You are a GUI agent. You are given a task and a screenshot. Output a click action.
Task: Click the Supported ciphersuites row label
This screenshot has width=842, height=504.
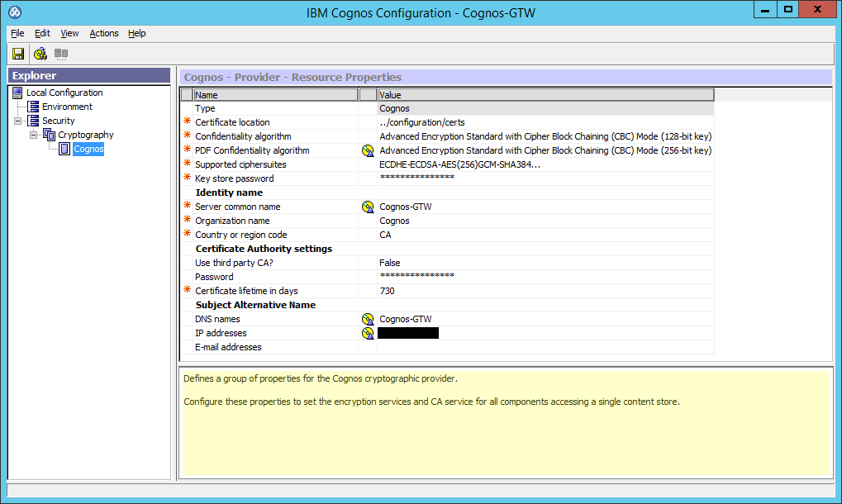[x=240, y=164]
